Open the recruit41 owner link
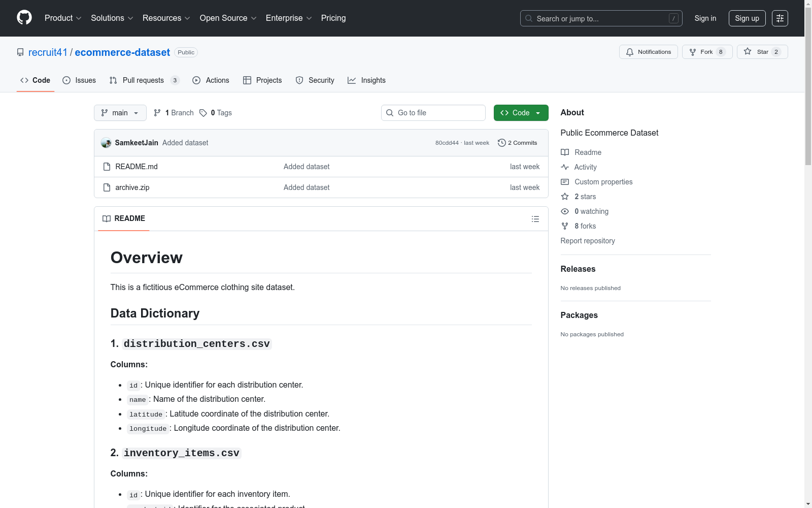This screenshot has height=508, width=812. 48,52
